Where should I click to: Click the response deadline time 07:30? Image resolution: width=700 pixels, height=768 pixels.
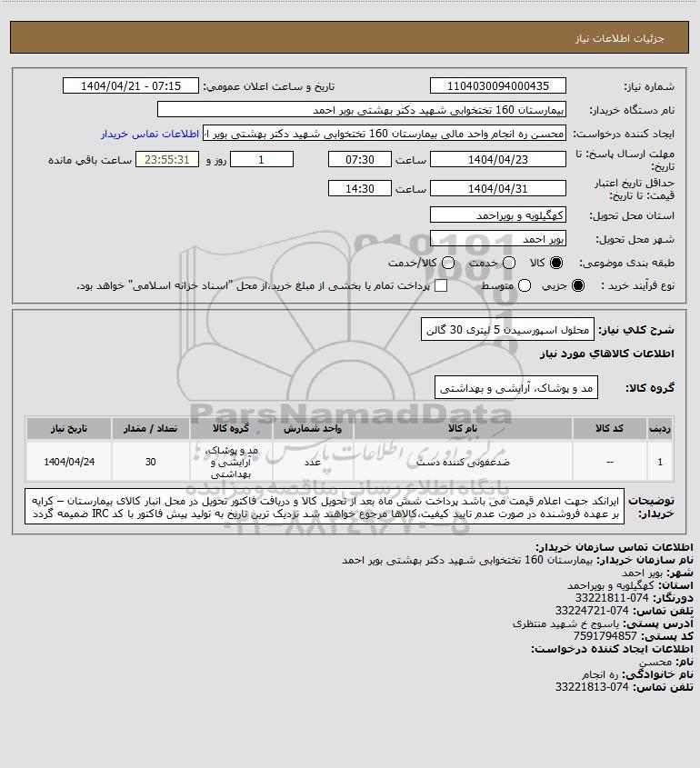pos(360,159)
